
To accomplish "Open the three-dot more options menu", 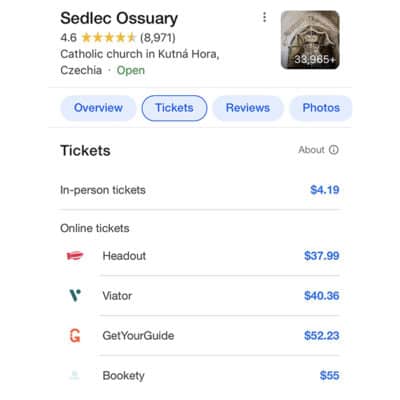I will point(264,17).
